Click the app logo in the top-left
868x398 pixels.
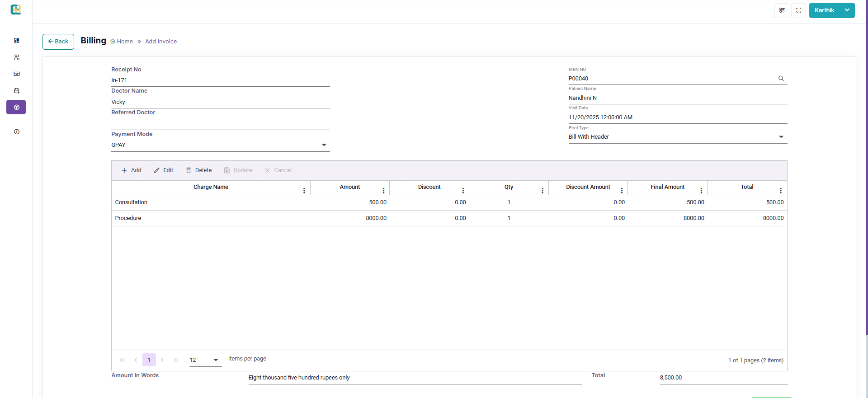(x=16, y=9)
